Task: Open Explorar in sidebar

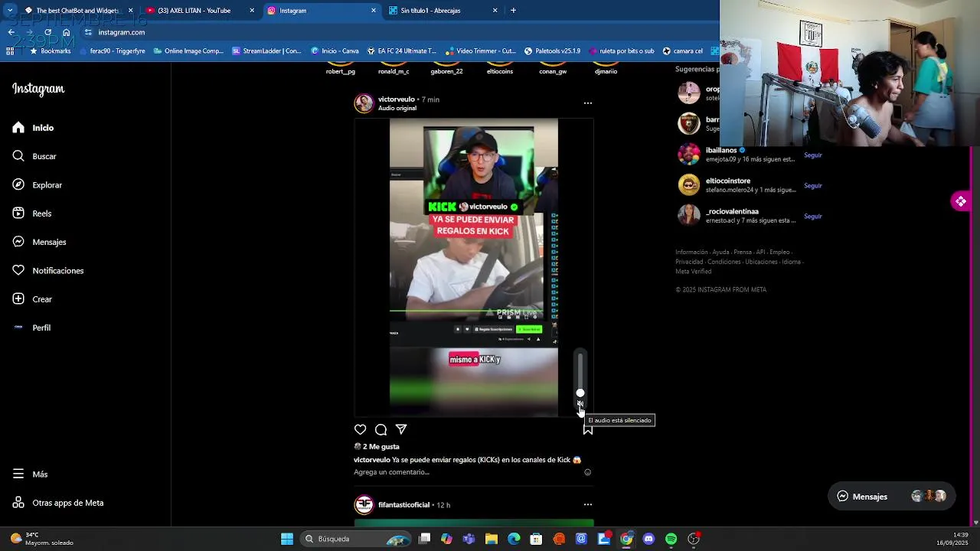Action: click(38, 185)
